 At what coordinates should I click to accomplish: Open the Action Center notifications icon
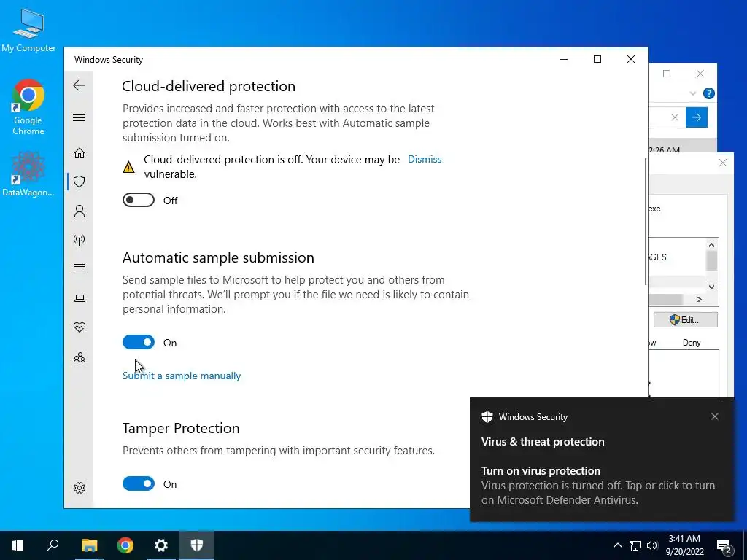(x=724, y=546)
